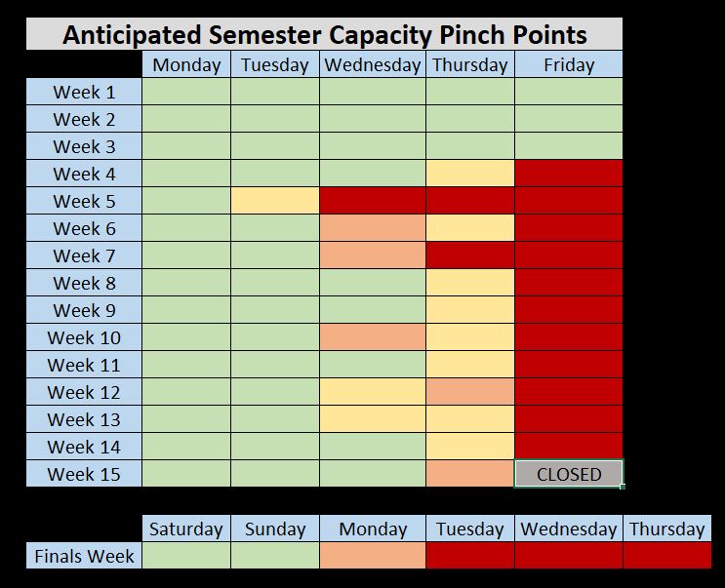725x588 pixels.
Task: Select the CLOSED cell in Week 15
Action: point(569,474)
